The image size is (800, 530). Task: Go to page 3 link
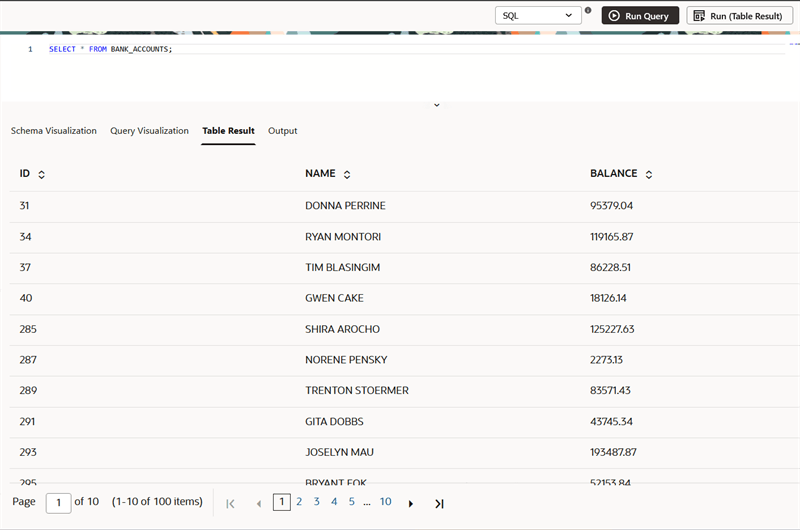[x=316, y=501]
